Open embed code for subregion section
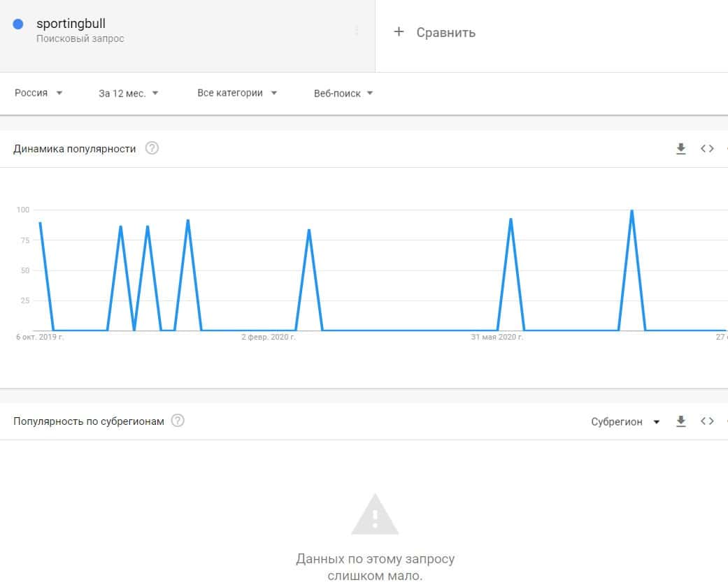Viewport: 728px width, 587px height. 707,421
